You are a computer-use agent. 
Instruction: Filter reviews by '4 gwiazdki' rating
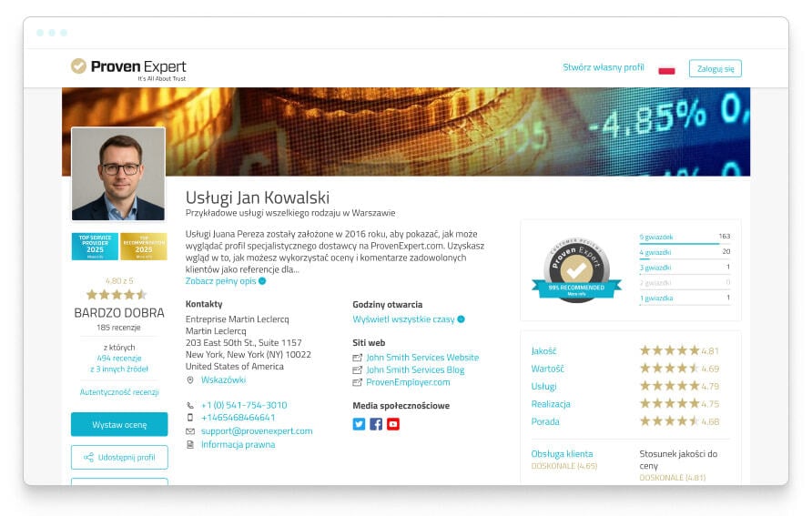tap(654, 252)
